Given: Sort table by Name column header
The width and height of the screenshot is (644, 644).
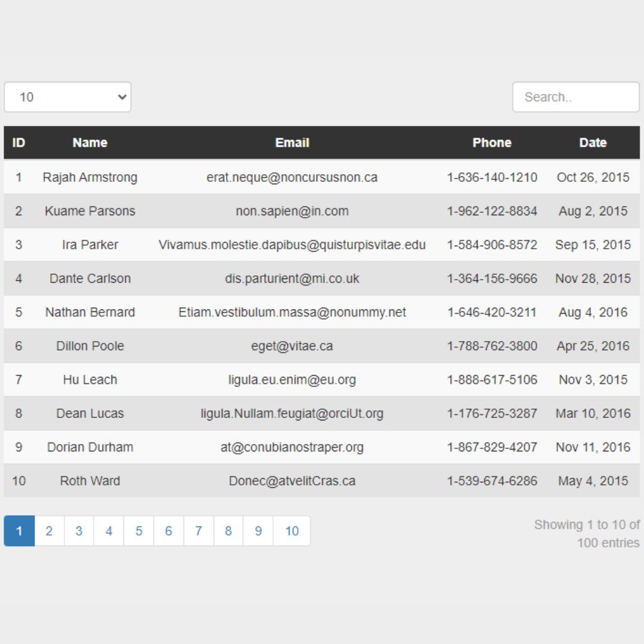Looking at the screenshot, I should [x=90, y=143].
